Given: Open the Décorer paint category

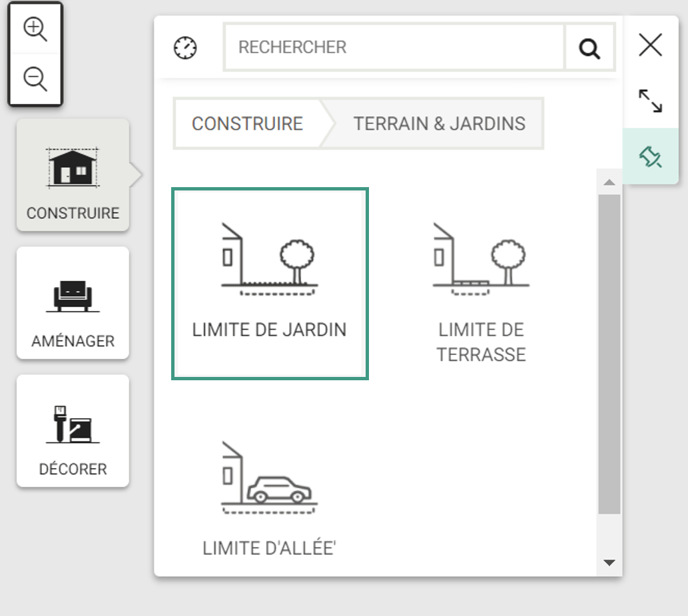Looking at the screenshot, I should point(73,431).
